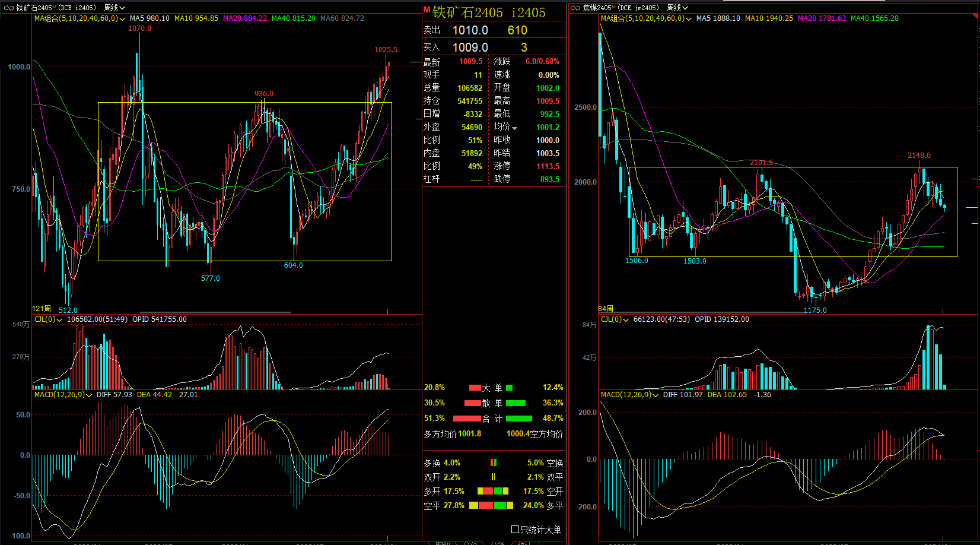This screenshot has height=545, width=980.
Task: Switch to the 统计 tab
Action: tap(524, 543)
